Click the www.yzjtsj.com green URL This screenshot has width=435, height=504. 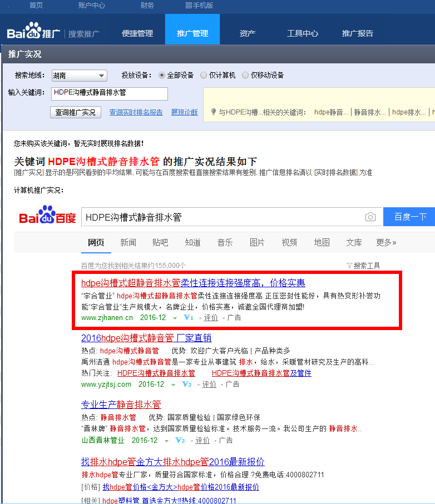pos(106,384)
